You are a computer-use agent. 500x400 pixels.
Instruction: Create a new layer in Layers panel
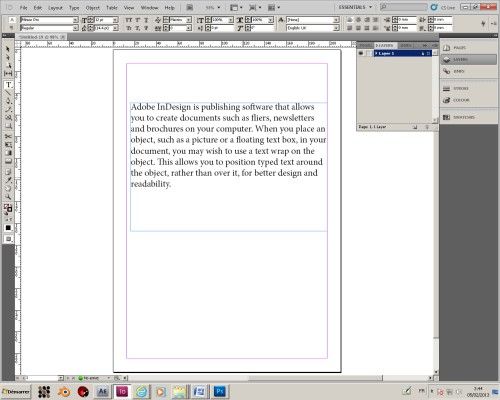[415, 127]
